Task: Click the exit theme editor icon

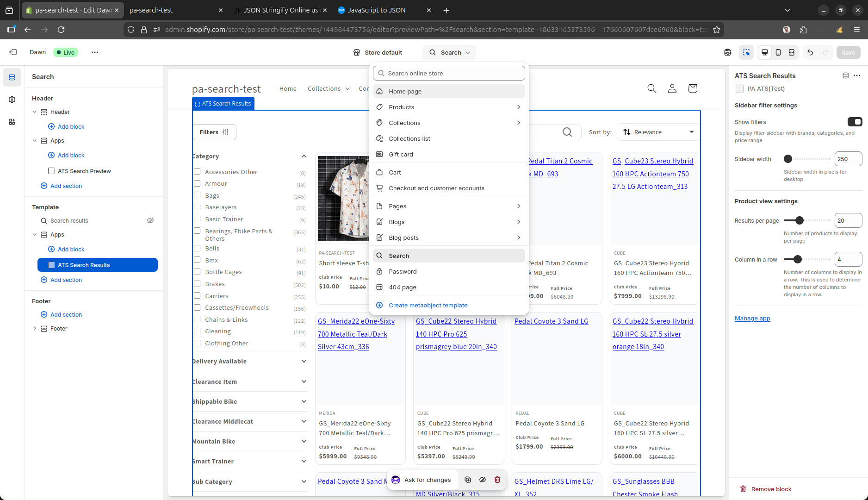Action: click(x=13, y=52)
